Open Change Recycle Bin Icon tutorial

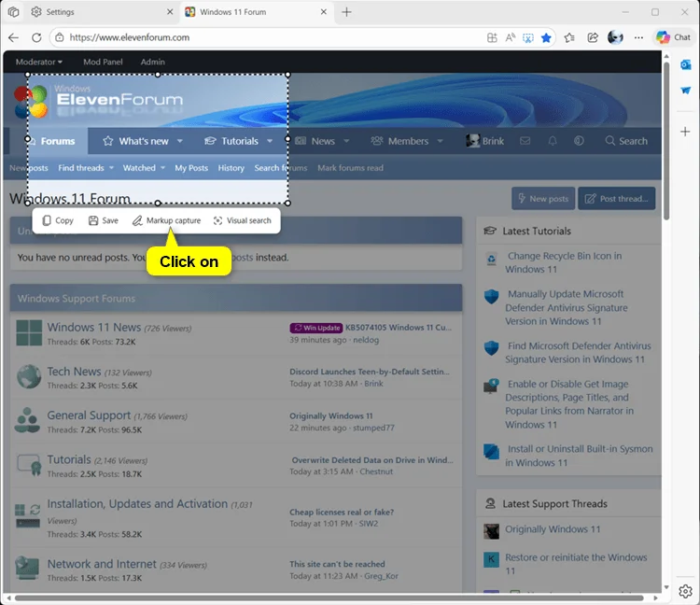[564, 262]
